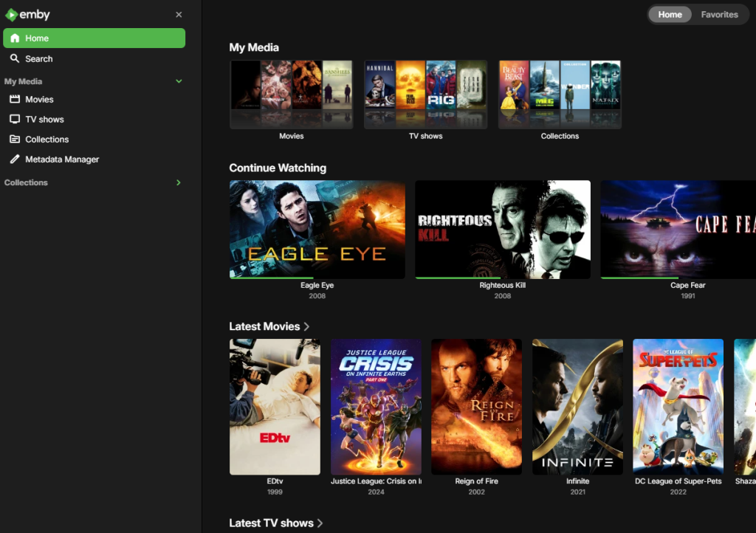The image size is (756, 533).
Task: Go to Search in the sidebar
Action: 94,58
